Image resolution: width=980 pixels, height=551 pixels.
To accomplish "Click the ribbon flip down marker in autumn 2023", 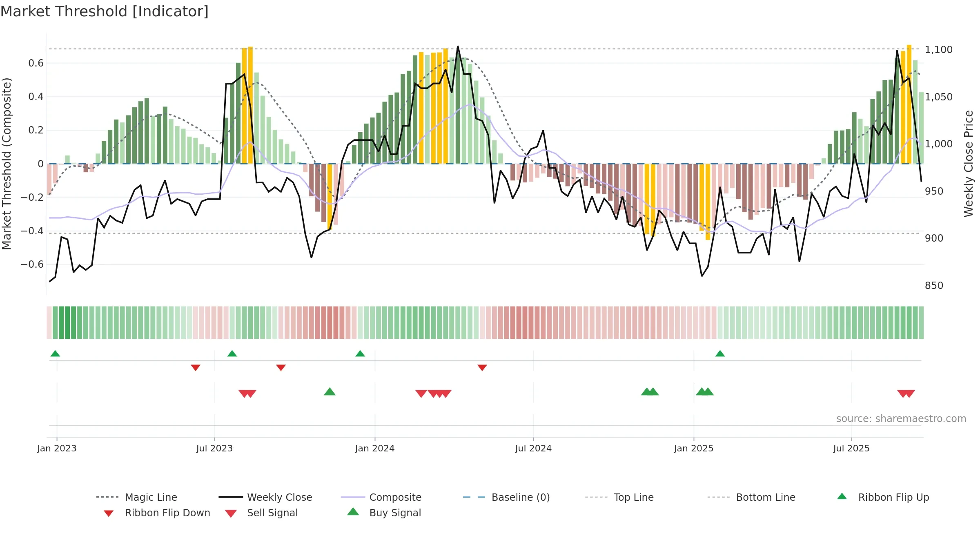I will (281, 368).
